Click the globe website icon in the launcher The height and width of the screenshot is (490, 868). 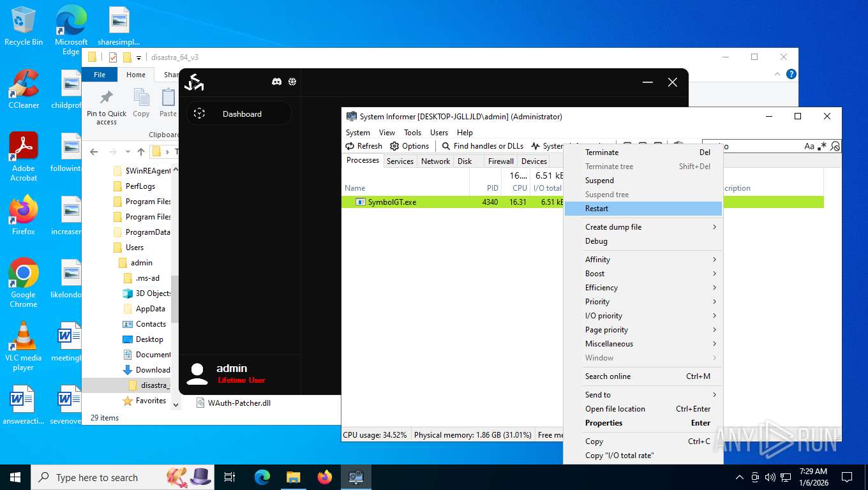click(x=292, y=82)
